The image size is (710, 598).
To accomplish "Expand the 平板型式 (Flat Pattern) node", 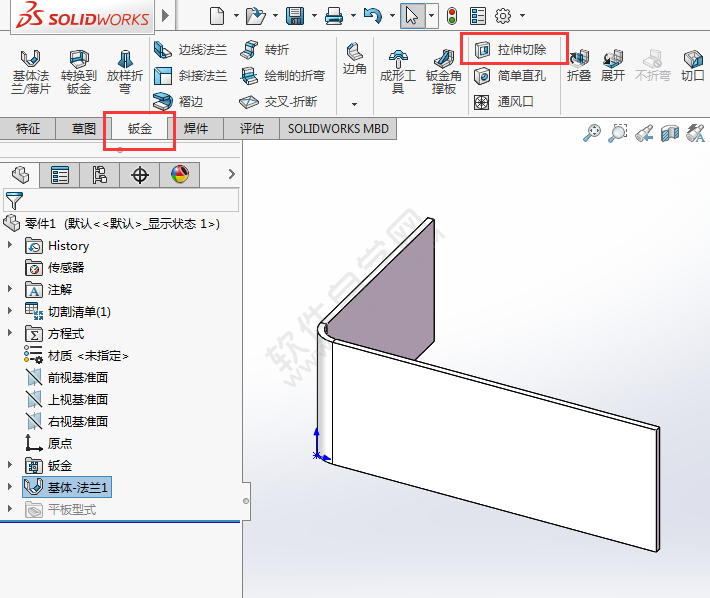I will click(10, 509).
